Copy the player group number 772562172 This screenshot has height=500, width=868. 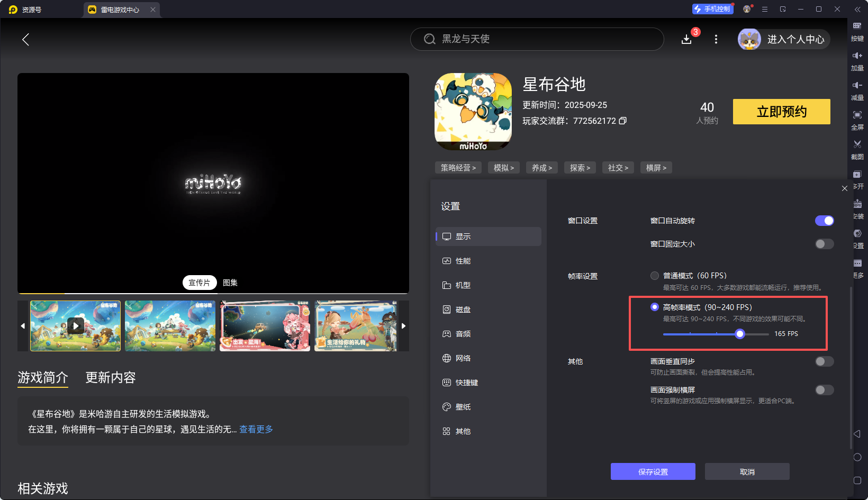623,121
